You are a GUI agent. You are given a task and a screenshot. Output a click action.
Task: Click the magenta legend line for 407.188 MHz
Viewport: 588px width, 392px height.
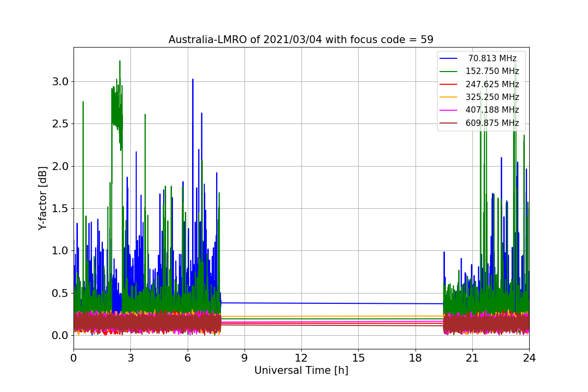pos(449,110)
